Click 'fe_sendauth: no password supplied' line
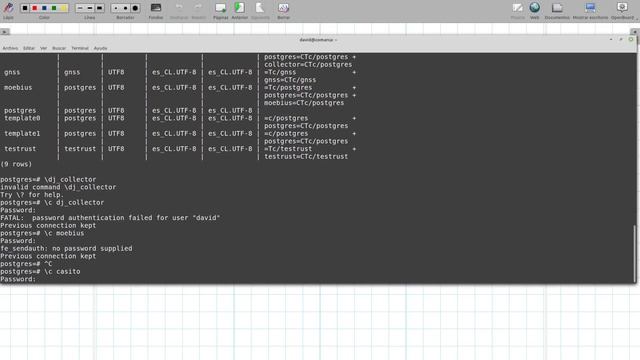This screenshot has width=640, height=360. [66, 249]
